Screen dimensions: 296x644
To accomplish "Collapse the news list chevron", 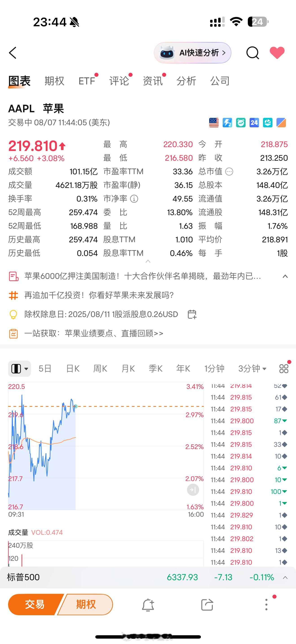I will point(285,276).
